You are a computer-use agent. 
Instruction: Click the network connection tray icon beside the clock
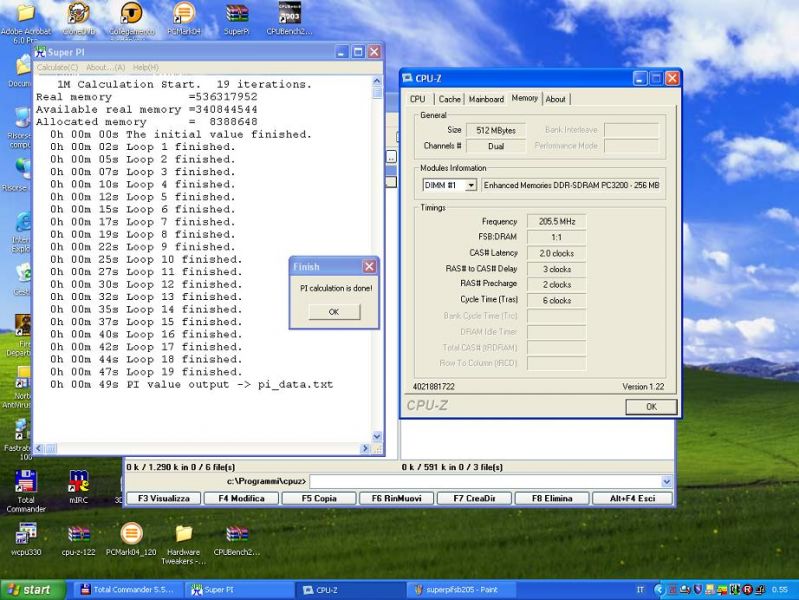point(760,590)
